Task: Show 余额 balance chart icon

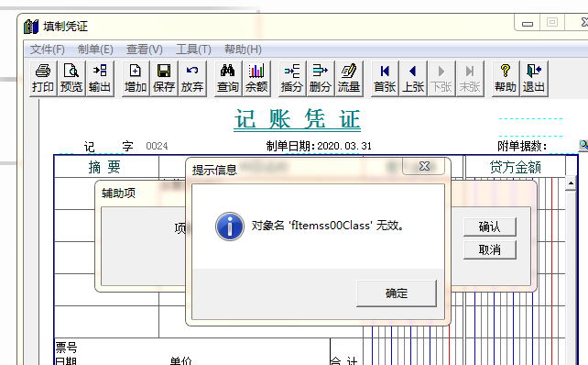Action: pos(256,79)
